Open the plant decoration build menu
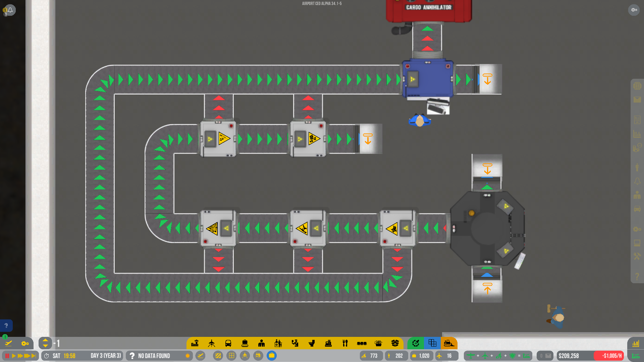This screenshot has height=362, width=644. [378, 343]
